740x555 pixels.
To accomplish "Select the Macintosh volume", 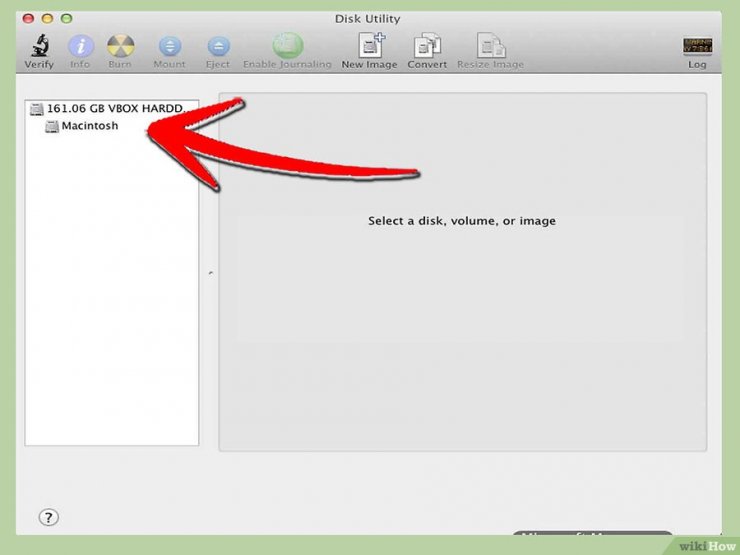I will pyautogui.click(x=112, y=126).
